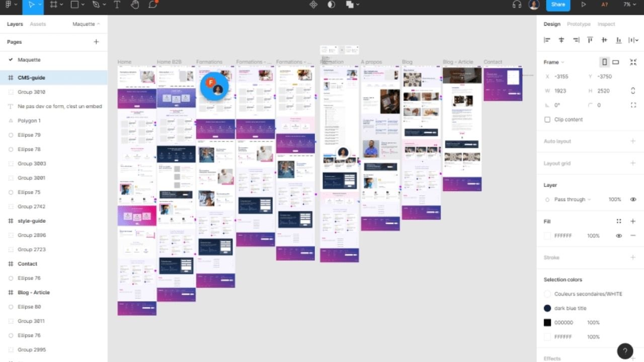Click the Share button
Image resolution: width=644 pixels, height=362 pixels.
tap(558, 5)
